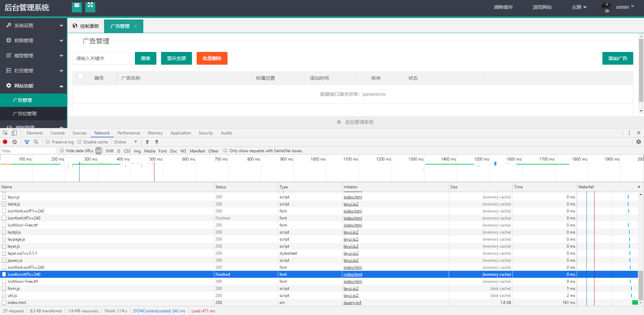Viewport: 644px width, 315px height.
Task: Click file icon of jquery.js row
Action: pyautogui.click(x=4, y=260)
